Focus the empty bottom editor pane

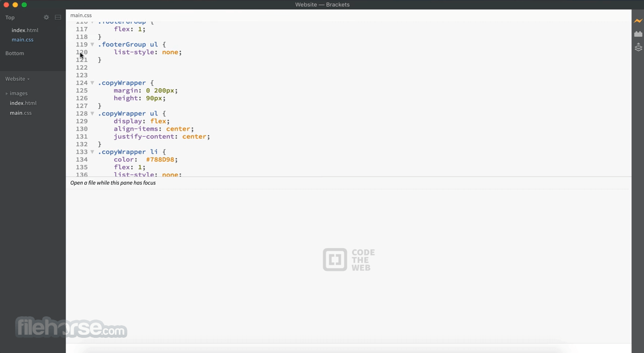coord(348,267)
